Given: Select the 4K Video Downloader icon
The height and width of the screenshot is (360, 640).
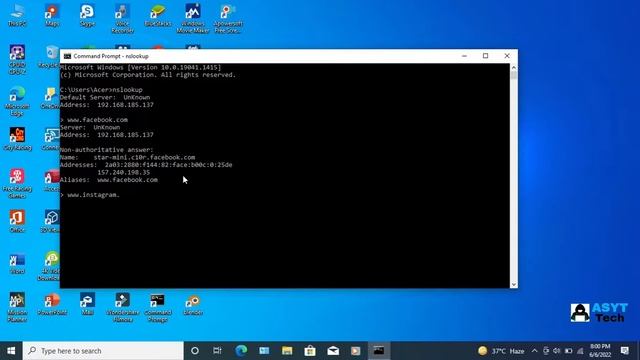Looking at the screenshot, I should [50, 266].
